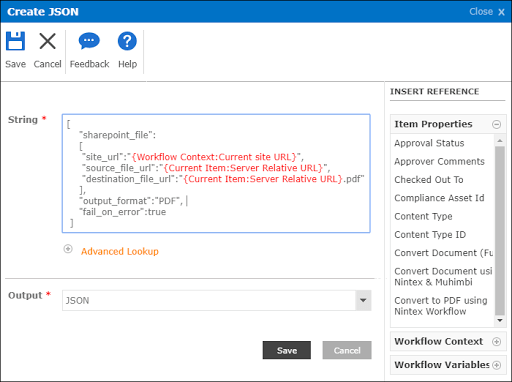The image size is (512, 382).
Task: Open the Advanced Lookup link
Action: (120, 251)
